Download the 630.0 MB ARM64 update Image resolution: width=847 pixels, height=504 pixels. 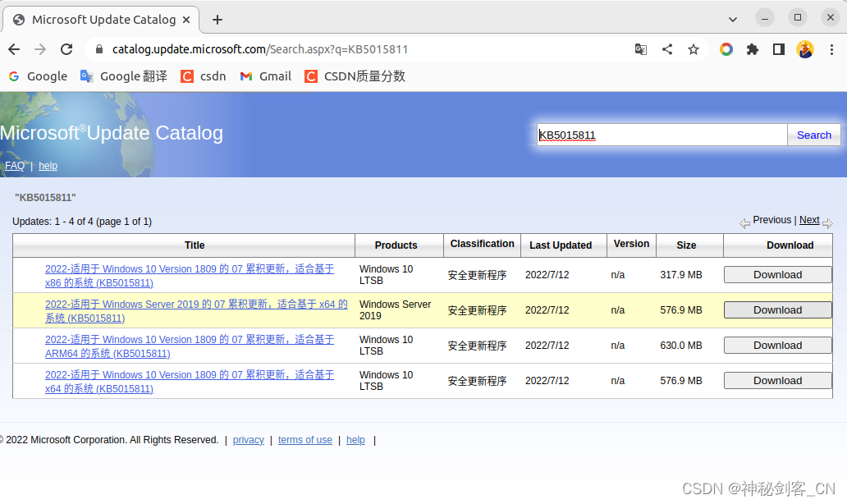tap(777, 346)
